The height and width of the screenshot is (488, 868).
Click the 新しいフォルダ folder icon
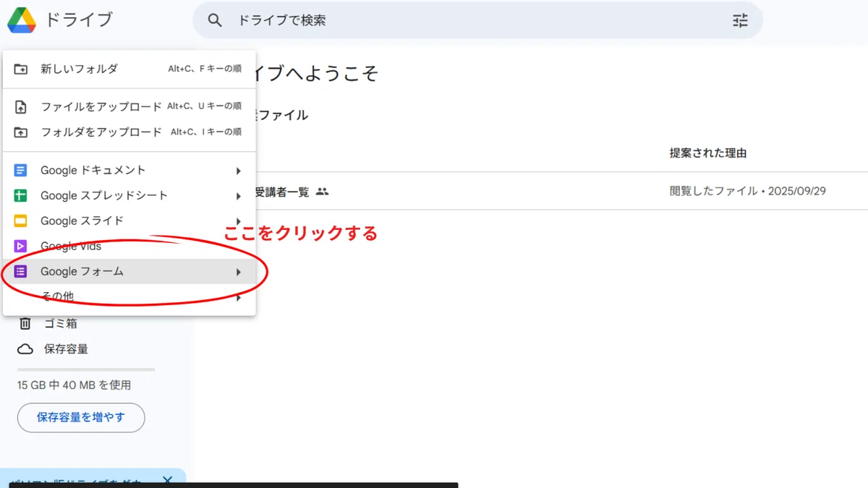pyautogui.click(x=21, y=69)
